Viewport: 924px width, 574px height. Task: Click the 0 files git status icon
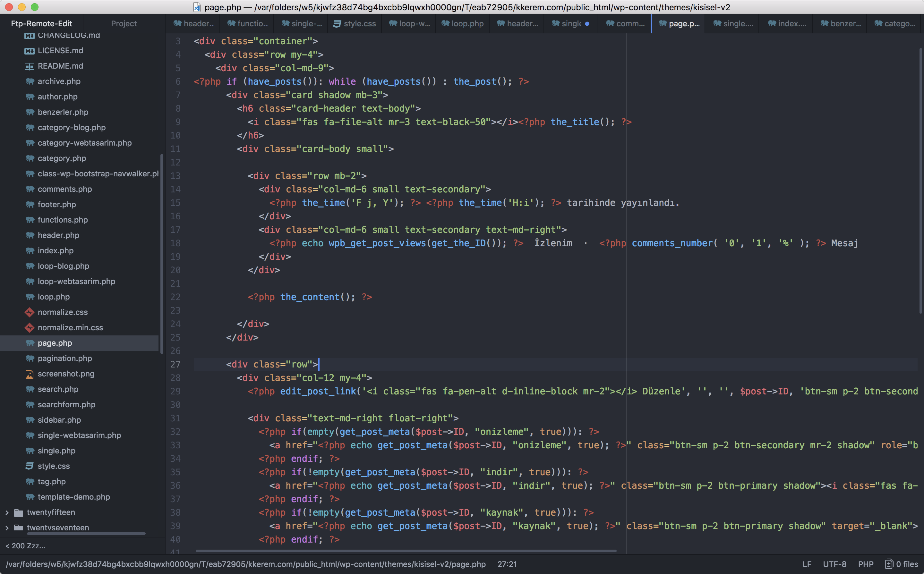pos(889,564)
